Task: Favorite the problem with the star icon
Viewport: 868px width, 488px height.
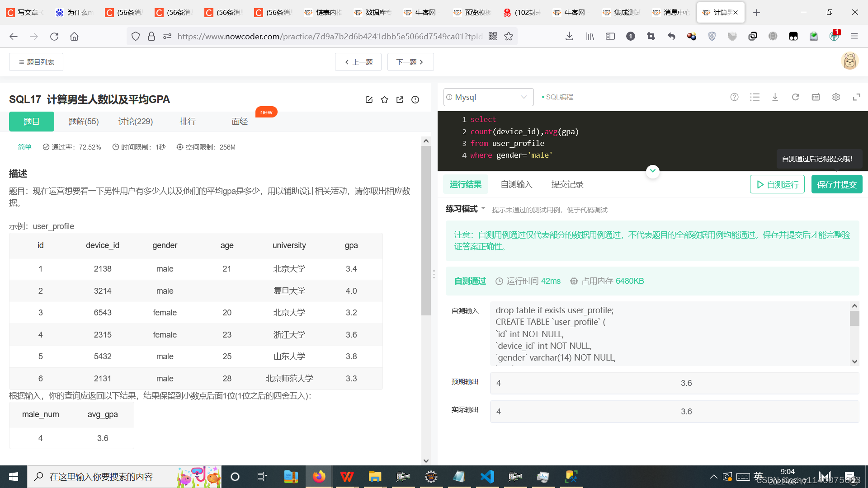Action: click(x=384, y=99)
